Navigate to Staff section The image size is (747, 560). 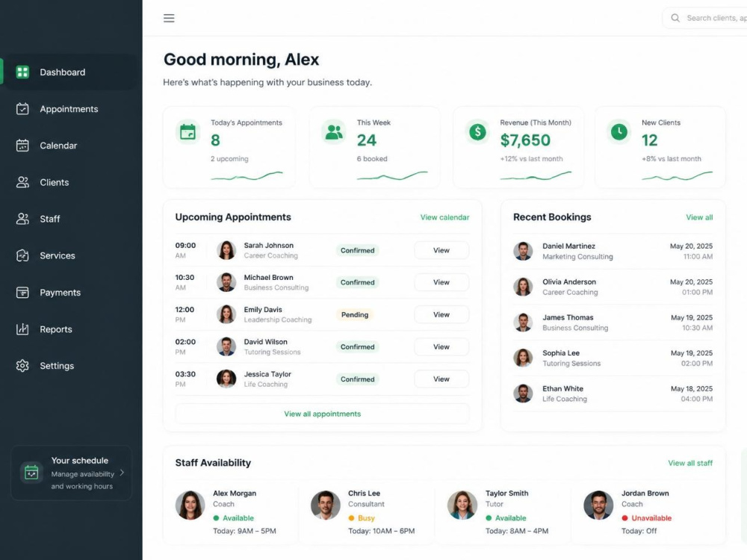[49, 219]
